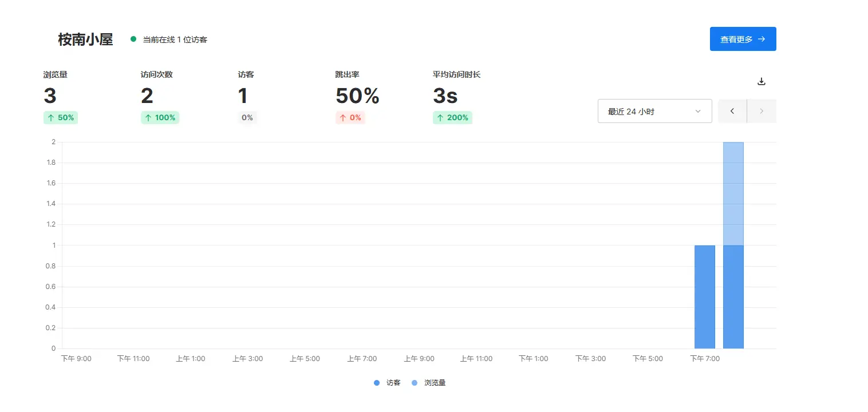Click the 下午 7:00 visitor bar
This screenshot has width=868, height=412.
[x=704, y=296]
